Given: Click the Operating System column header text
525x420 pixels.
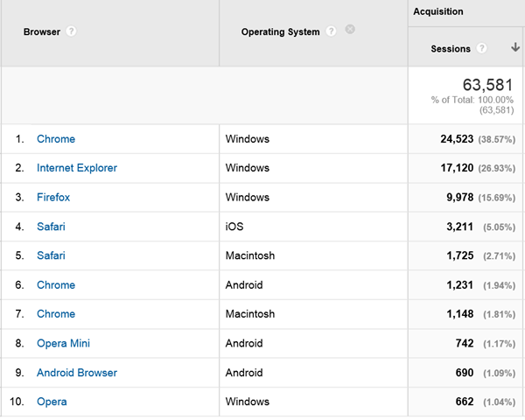Looking at the screenshot, I should point(280,32).
